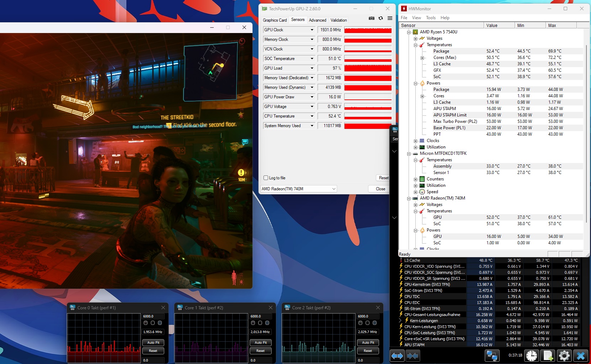This screenshot has width=591, height=364.
Task: Switch to the Advanced tab in GPU-Z
Action: click(318, 20)
